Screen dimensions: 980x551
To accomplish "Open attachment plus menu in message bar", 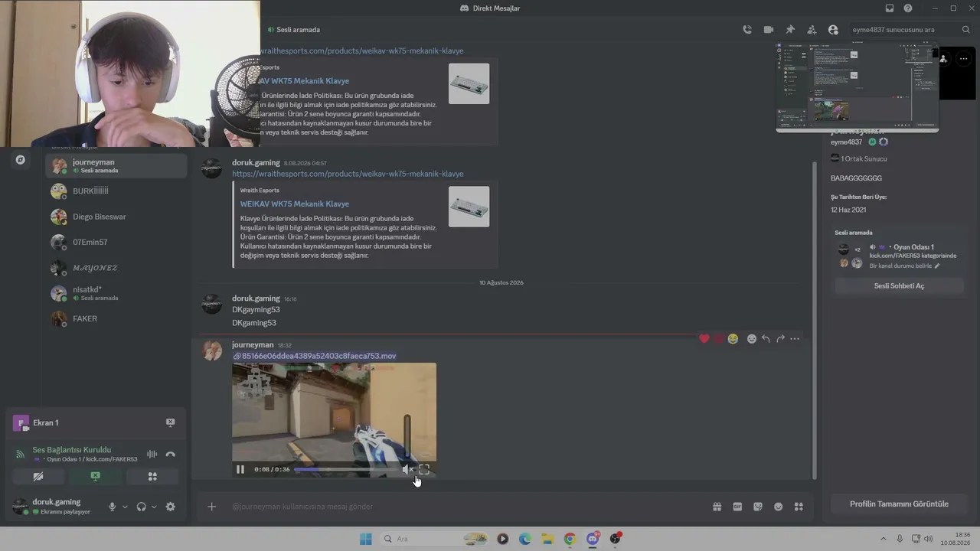I will tap(212, 507).
